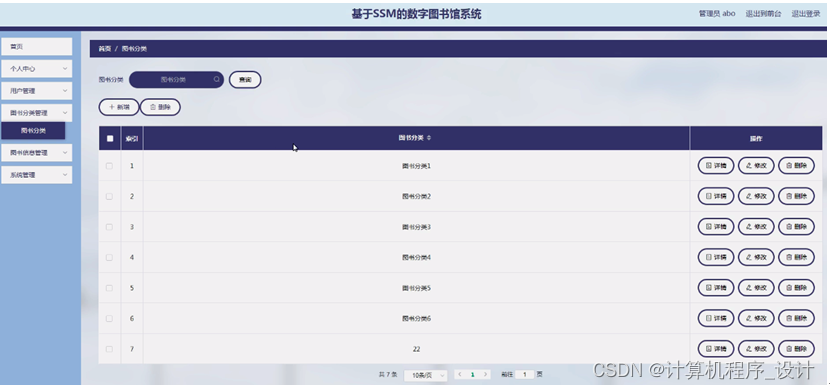
Task: Click 修改 for row 图书分类2
Action: coord(756,196)
